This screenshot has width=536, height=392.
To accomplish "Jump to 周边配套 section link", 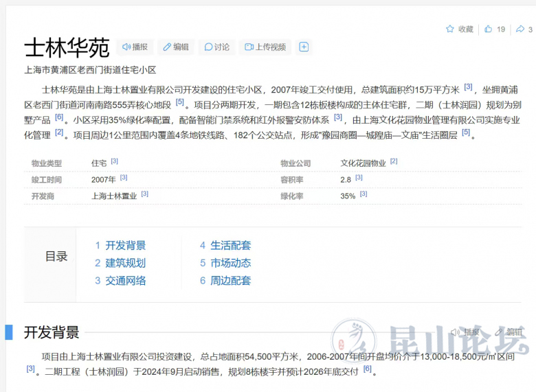I will (230, 281).
